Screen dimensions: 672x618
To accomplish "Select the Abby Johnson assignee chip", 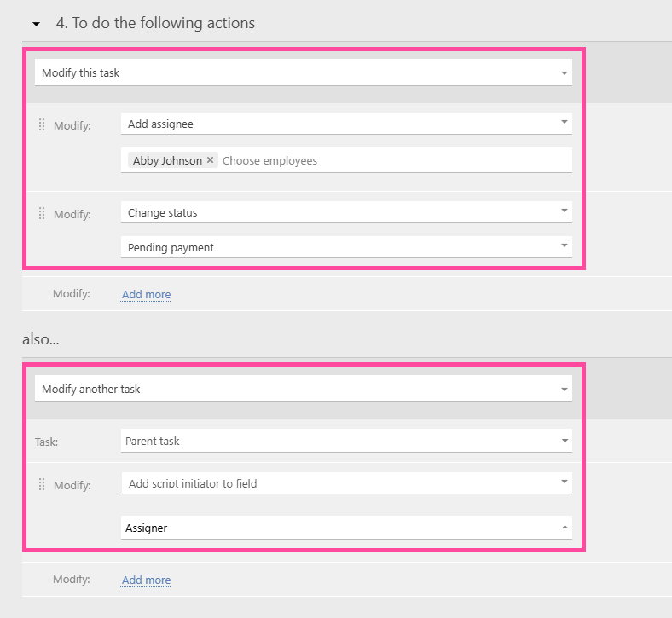I will (x=167, y=160).
